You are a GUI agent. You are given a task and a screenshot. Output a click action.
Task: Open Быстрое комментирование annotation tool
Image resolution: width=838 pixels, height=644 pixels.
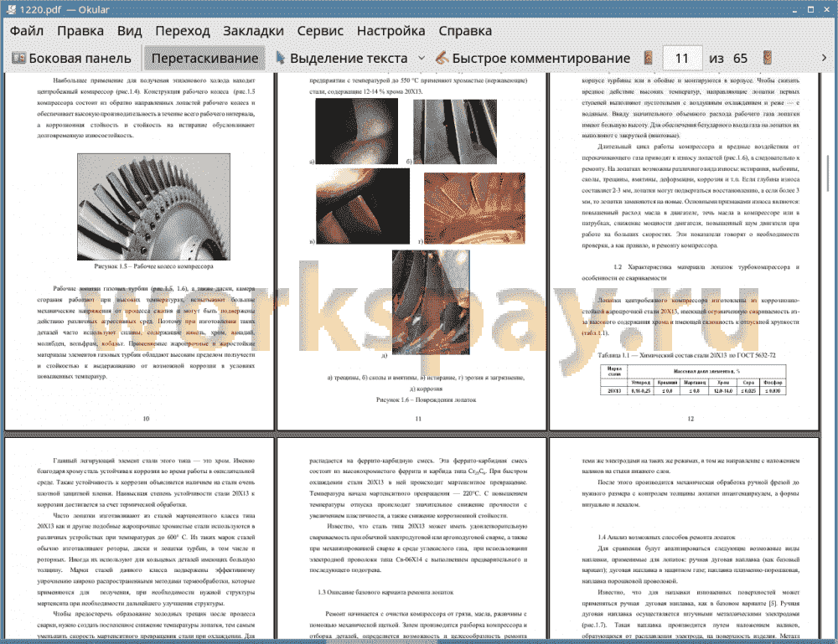(533, 58)
